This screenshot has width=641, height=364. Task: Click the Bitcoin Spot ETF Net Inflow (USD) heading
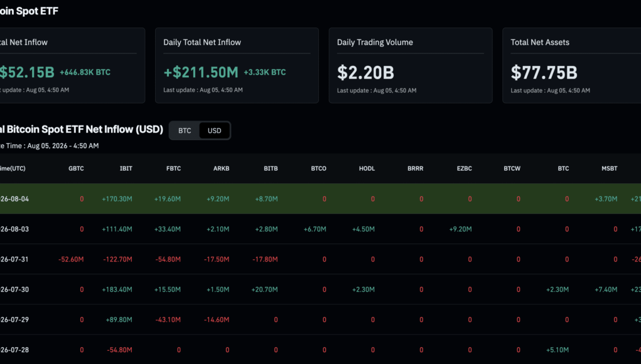coord(82,129)
